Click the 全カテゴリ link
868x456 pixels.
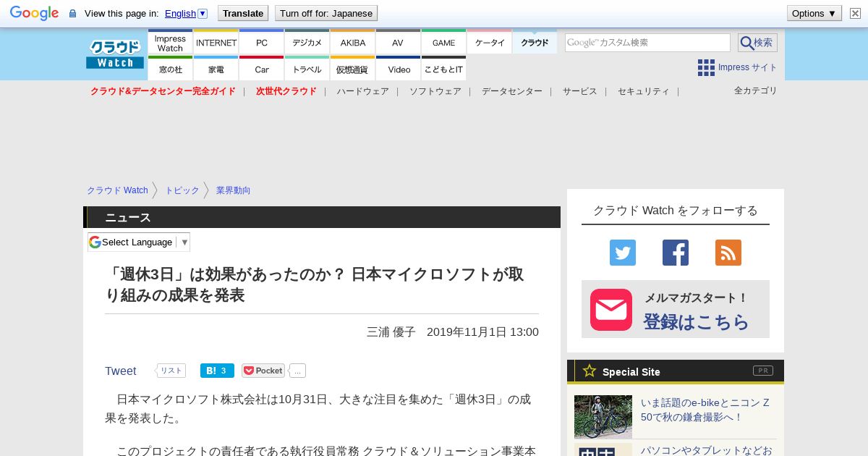[x=756, y=90]
